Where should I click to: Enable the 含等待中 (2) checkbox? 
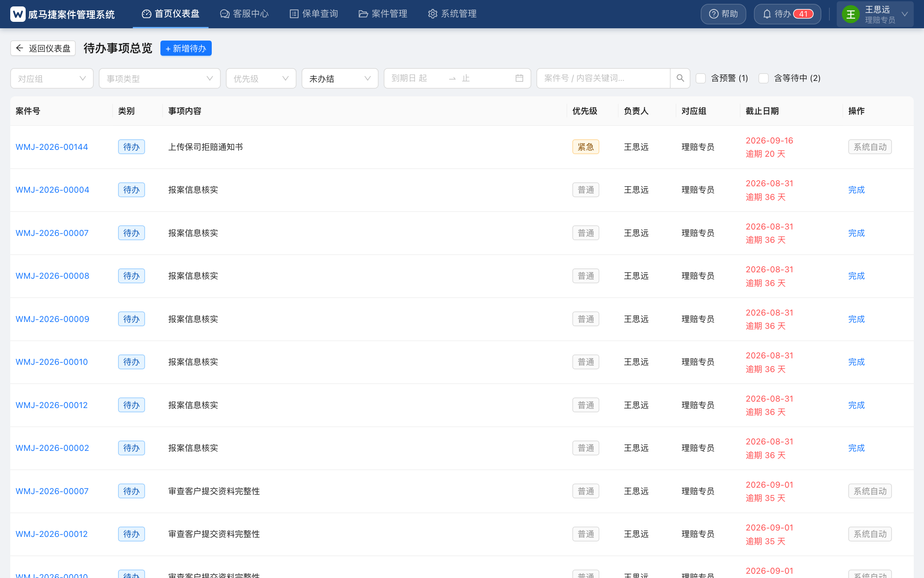pyautogui.click(x=764, y=78)
